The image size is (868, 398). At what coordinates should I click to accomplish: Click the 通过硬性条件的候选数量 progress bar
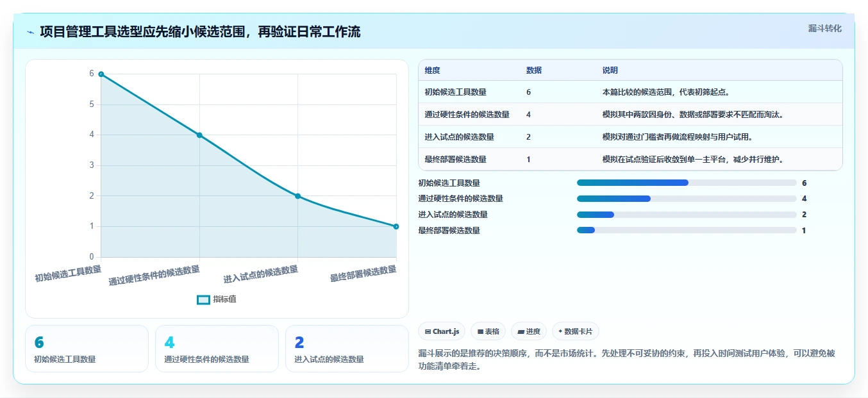tap(687, 199)
